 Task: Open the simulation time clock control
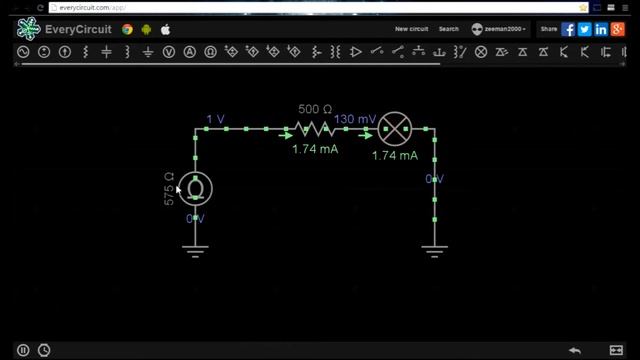[x=44, y=350]
